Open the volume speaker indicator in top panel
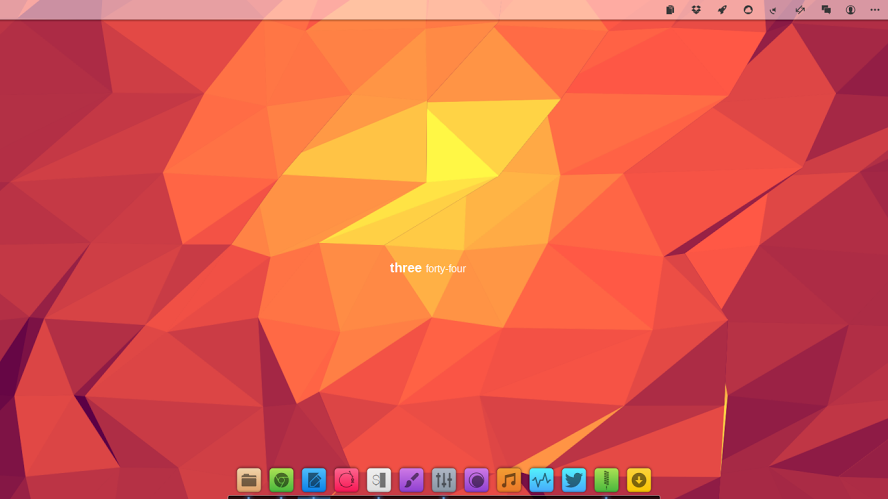 (x=774, y=10)
